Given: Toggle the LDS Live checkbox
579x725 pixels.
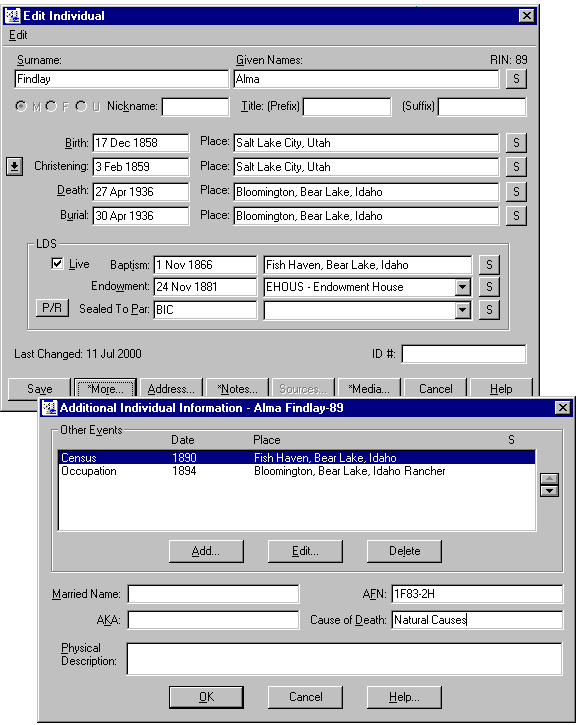Looking at the screenshot, I should 57,264.
